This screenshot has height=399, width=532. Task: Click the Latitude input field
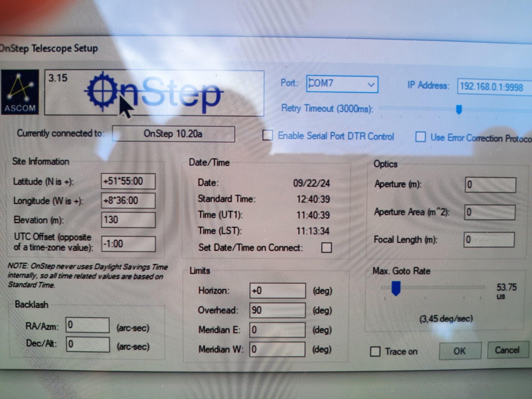pyautogui.click(x=128, y=181)
